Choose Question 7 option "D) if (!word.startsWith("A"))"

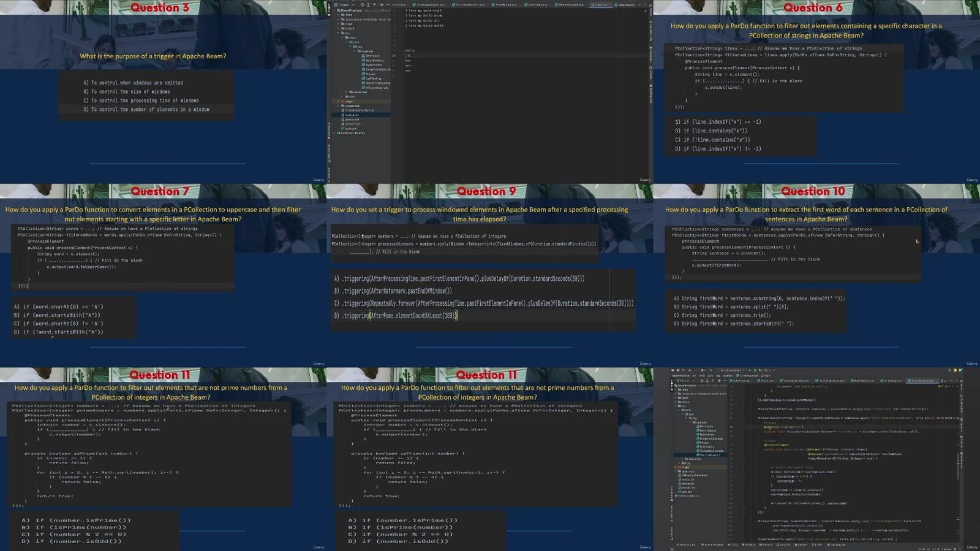(x=59, y=332)
